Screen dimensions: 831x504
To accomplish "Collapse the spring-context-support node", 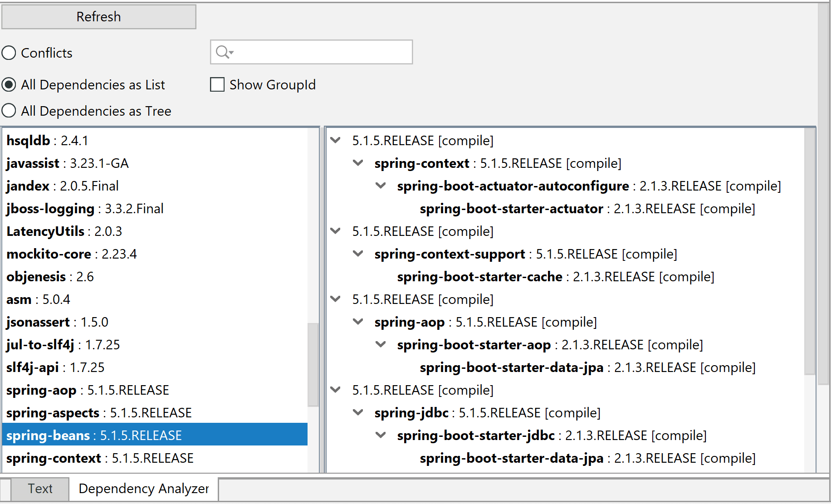I will tap(358, 254).
